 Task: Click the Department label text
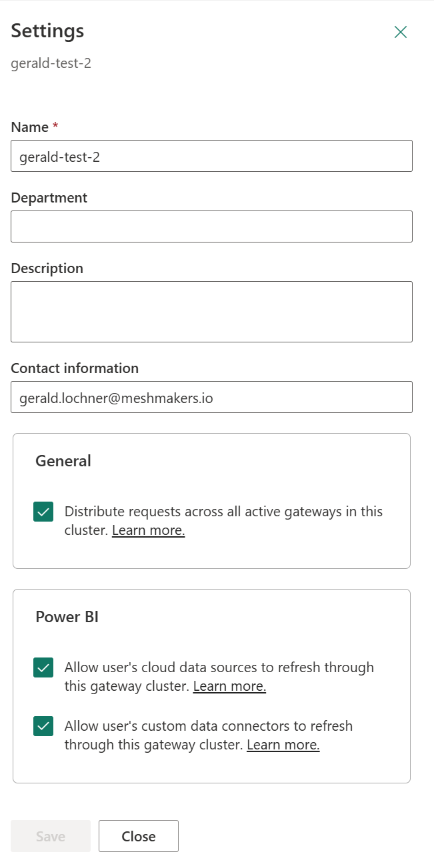[x=49, y=198]
